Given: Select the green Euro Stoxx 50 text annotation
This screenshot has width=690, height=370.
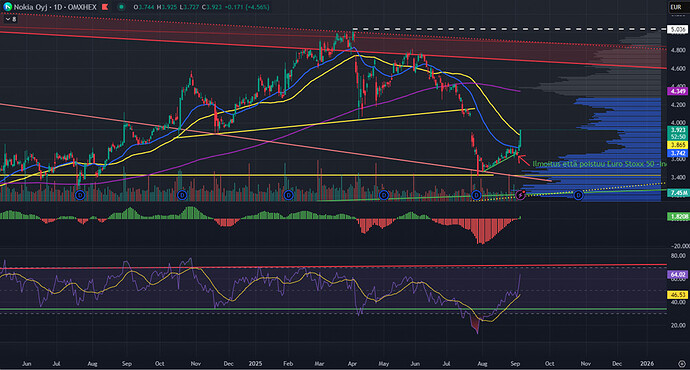Looking at the screenshot, I should click(599, 164).
